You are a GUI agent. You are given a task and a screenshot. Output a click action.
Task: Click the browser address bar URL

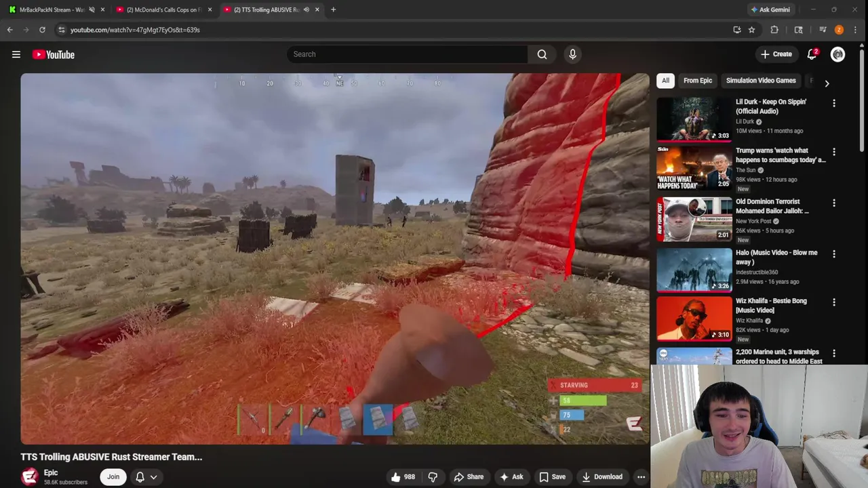click(135, 30)
